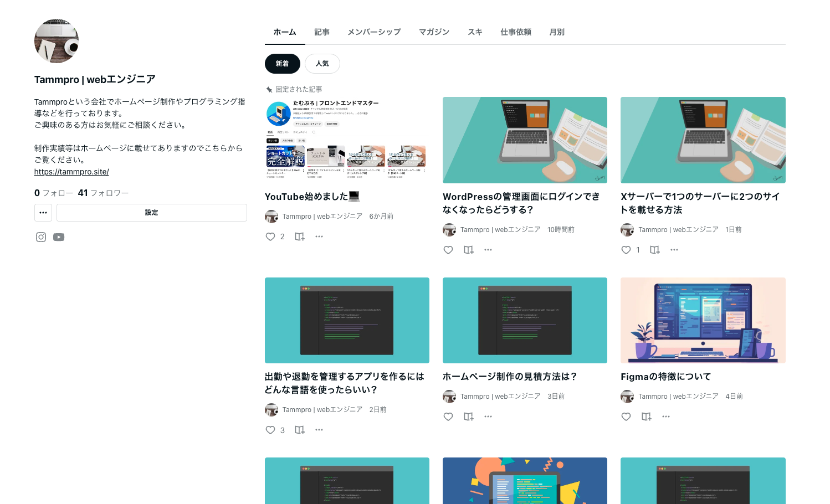The image size is (830, 504).
Task: Open ホームページ制作の見積方法は？ article title
Action: (510, 377)
